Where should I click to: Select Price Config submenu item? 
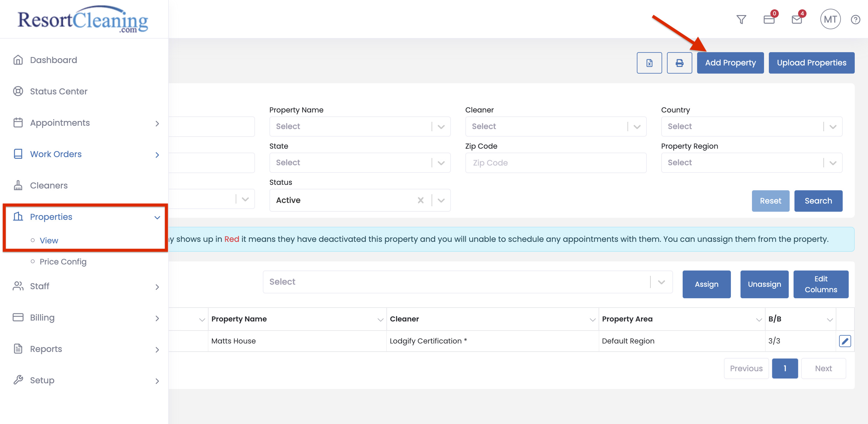click(x=63, y=261)
